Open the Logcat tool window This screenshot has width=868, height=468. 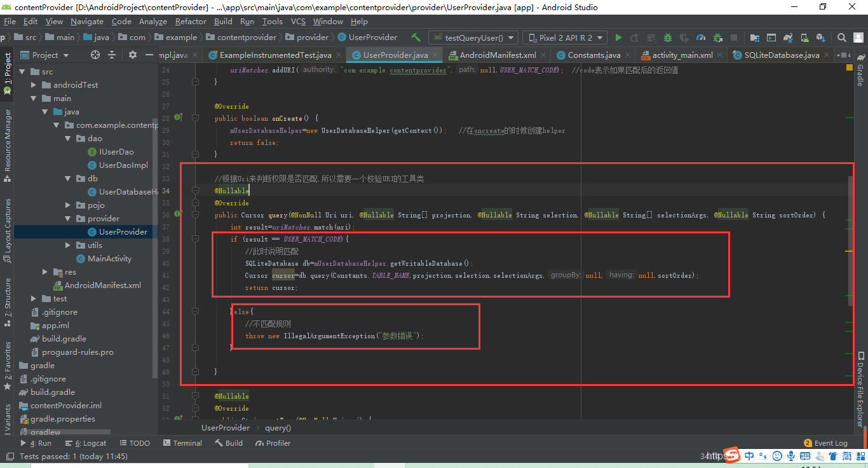point(86,443)
